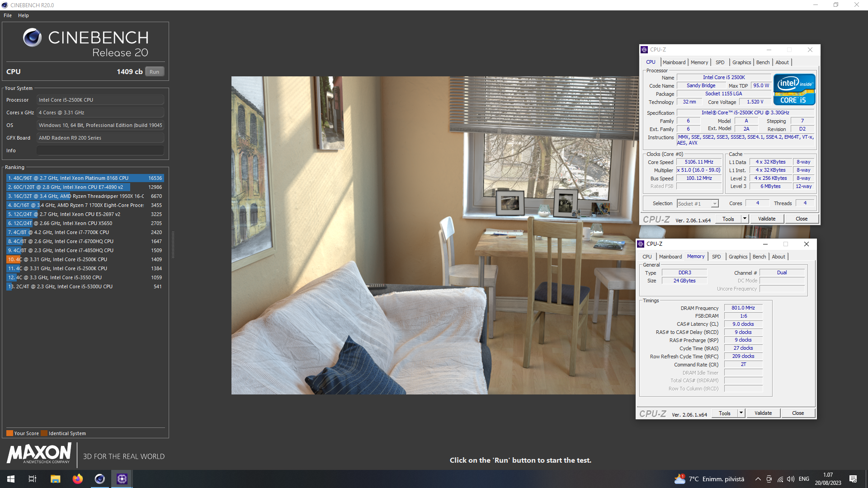This screenshot has width=868, height=488.
Task: Minimize the upper CPU-Z window
Action: pyautogui.click(x=769, y=50)
